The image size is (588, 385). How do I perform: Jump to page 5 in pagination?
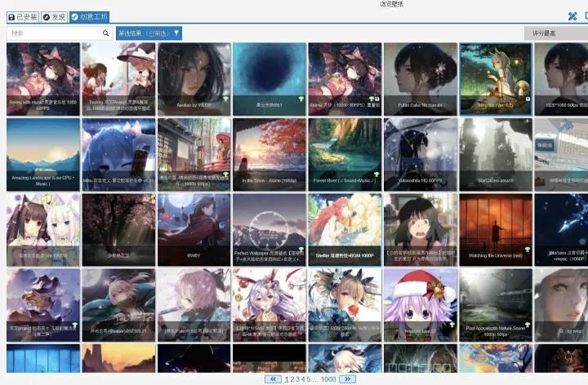coord(308,379)
